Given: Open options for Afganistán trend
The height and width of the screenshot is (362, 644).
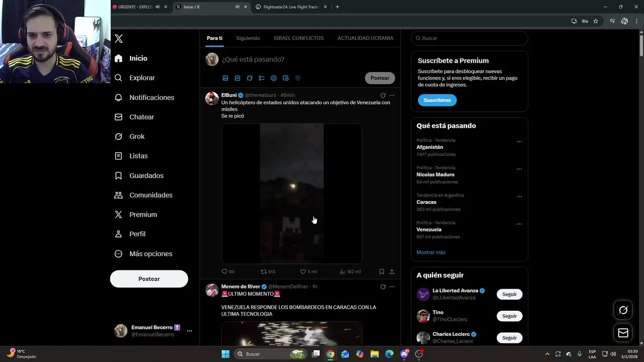Looking at the screenshot, I should point(519,142).
